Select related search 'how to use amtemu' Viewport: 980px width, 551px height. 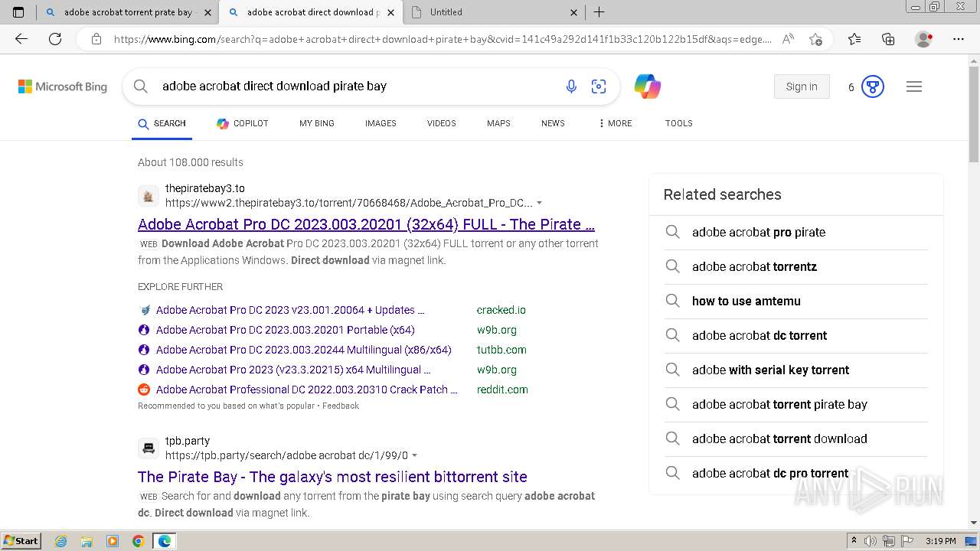796,301
